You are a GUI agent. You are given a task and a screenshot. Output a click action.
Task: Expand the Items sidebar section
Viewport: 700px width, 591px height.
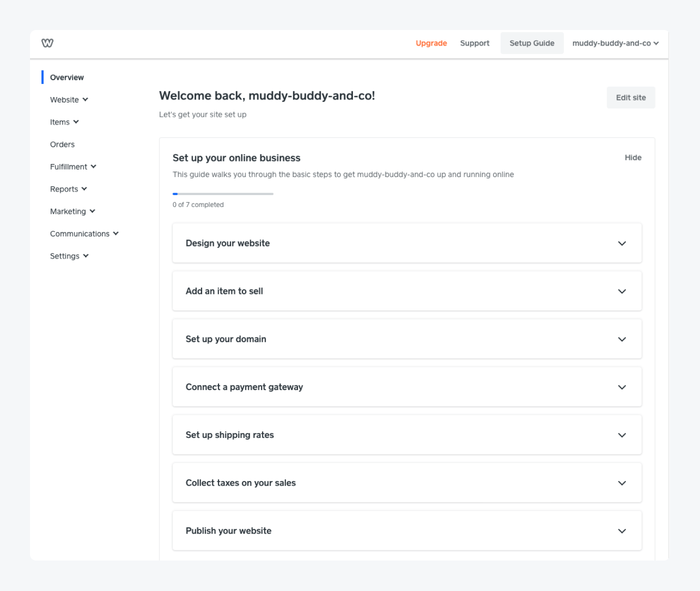tap(64, 121)
